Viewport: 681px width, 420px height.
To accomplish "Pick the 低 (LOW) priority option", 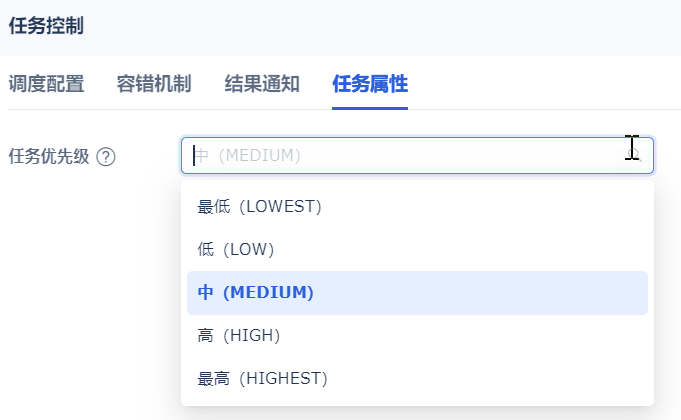I will 236,249.
